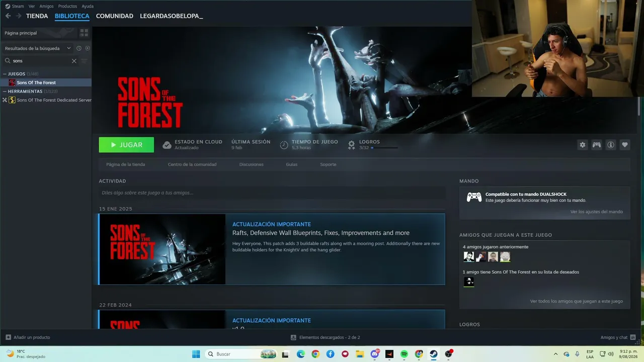Add Sons Of The Forest to favorites
Viewport: 644px width, 362px height.
(x=625, y=145)
